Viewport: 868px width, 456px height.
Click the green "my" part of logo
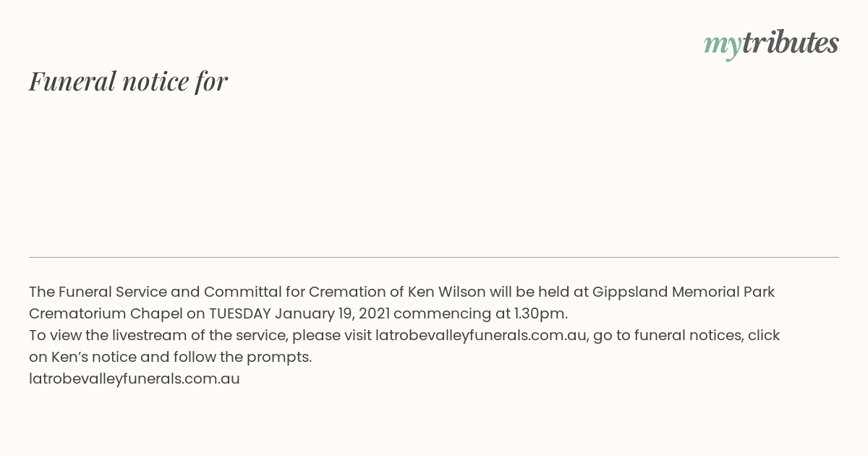(722, 46)
